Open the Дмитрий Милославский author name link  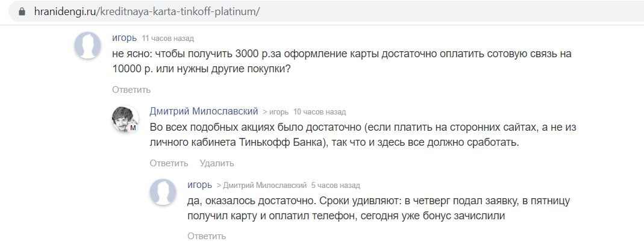pos(204,111)
